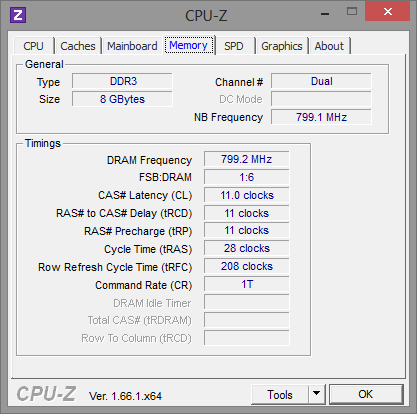Viewport: 417px width, 414px height.
Task: Click the OK button
Action: coord(366,394)
